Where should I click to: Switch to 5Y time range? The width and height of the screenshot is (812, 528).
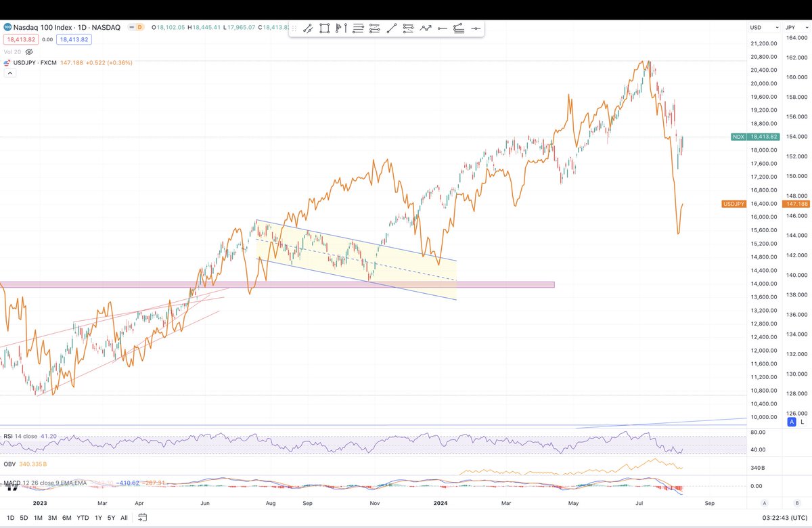click(112, 518)
